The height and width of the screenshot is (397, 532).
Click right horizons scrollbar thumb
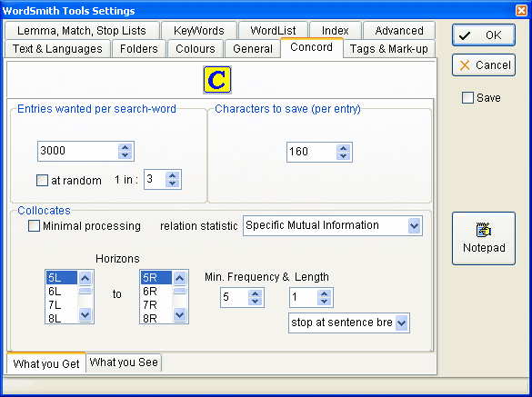pyautogui.click(x=179, y=291)
